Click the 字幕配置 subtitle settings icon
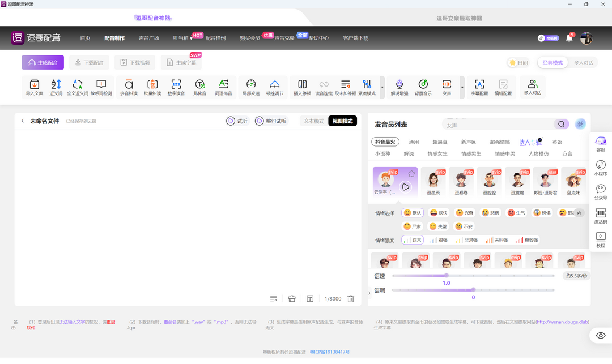Screen dimensions: 612x364 point(479,86)
